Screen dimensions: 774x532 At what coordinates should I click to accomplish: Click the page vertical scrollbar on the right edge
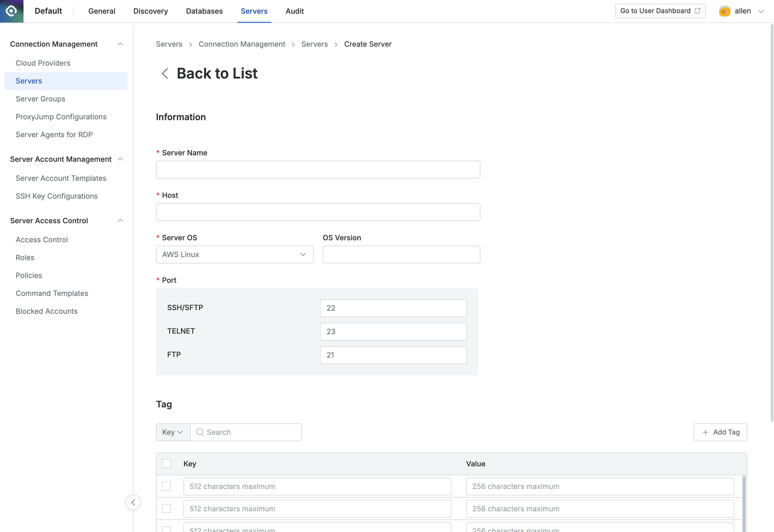771,220
